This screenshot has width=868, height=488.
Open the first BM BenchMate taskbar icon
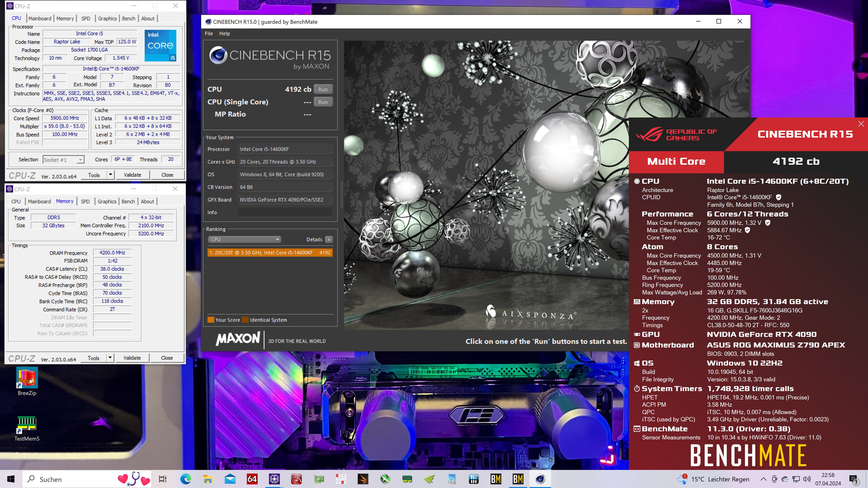click(x=496, y=479)
